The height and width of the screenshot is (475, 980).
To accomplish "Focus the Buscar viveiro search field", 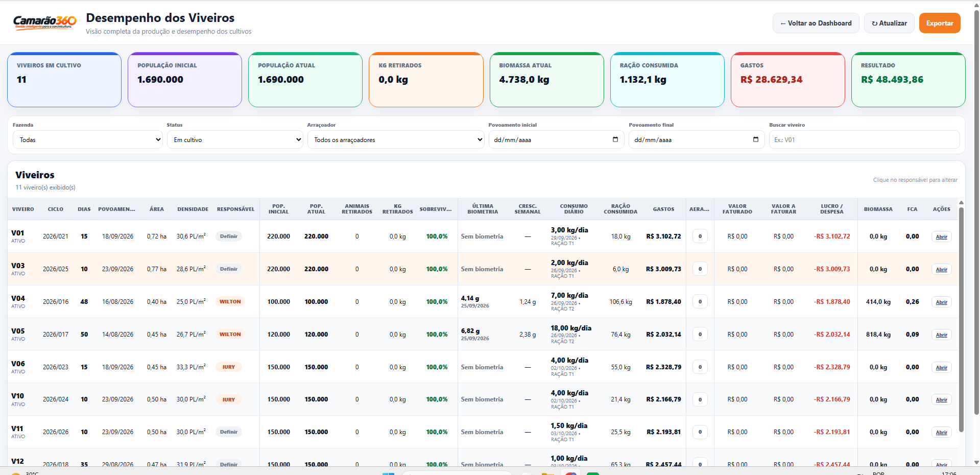I will pos(864,139).
